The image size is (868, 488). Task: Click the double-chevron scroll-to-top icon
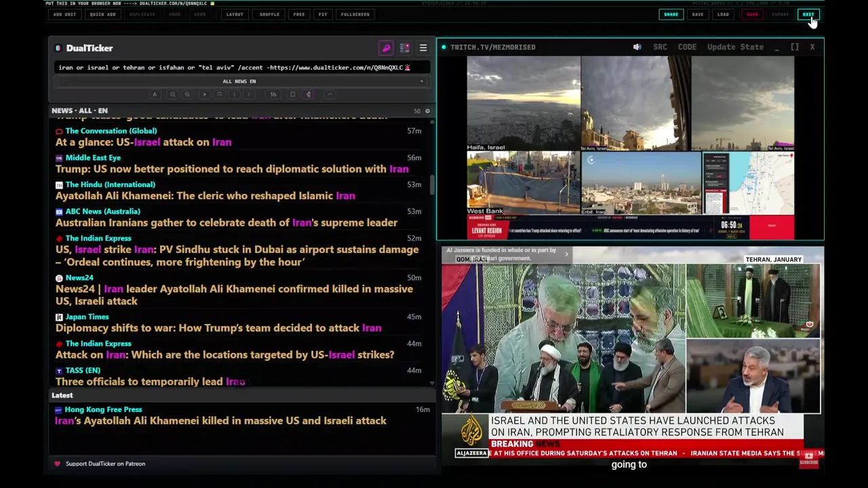click(219, 94)
